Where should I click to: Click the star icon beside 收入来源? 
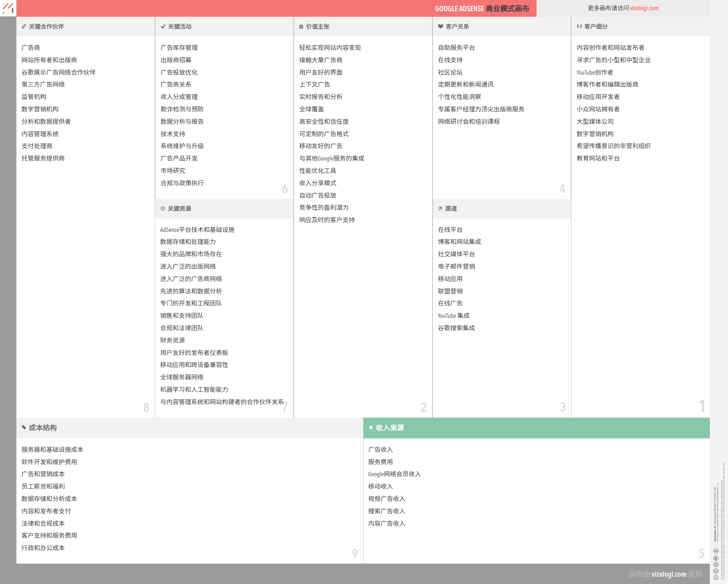[371, 427]
